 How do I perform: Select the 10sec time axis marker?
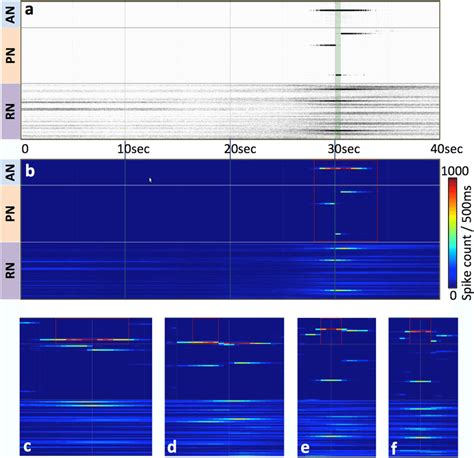click(133, 149)
